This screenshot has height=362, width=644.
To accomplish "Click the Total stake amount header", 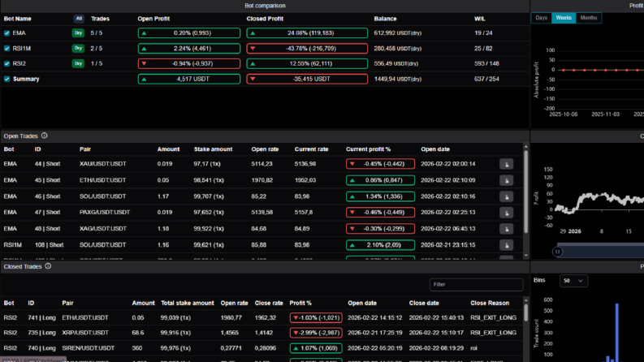I will (x=188, y=304).
